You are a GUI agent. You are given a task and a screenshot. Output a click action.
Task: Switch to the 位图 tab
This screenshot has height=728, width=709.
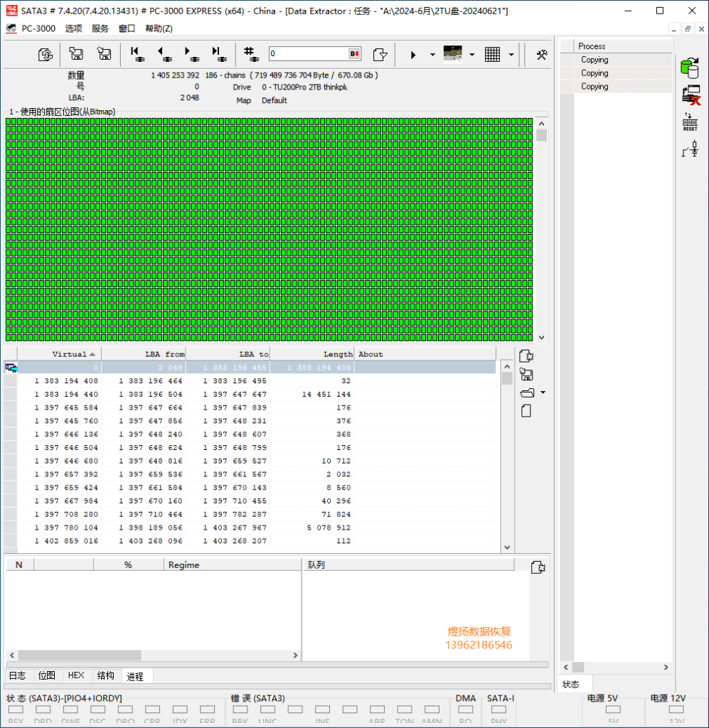(46, 675)
